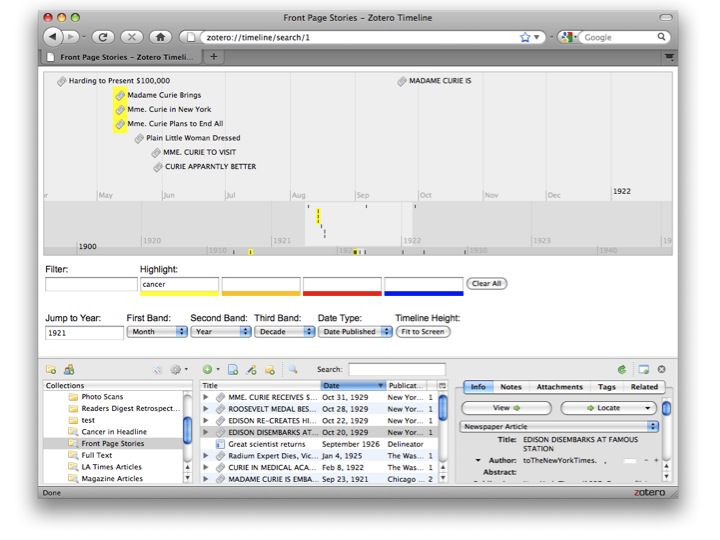Expand the ROOSEVELT MEDAL item row

[x=207, y=408]
